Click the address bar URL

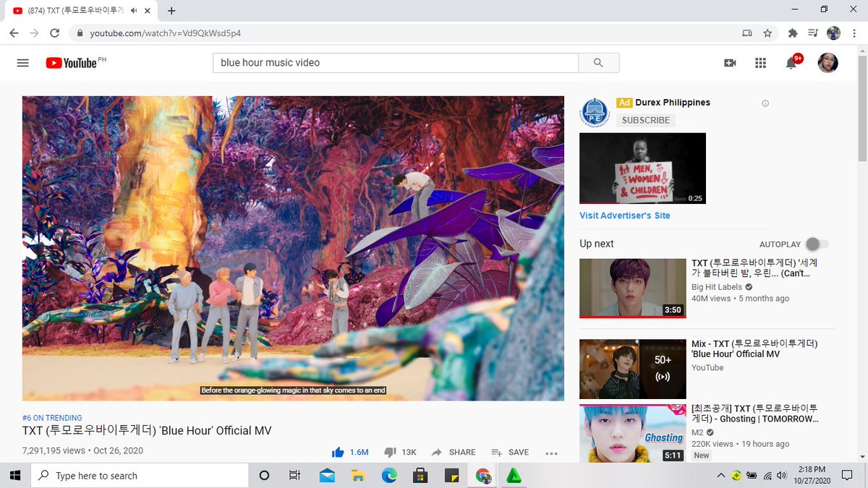(x=166, y=33)
